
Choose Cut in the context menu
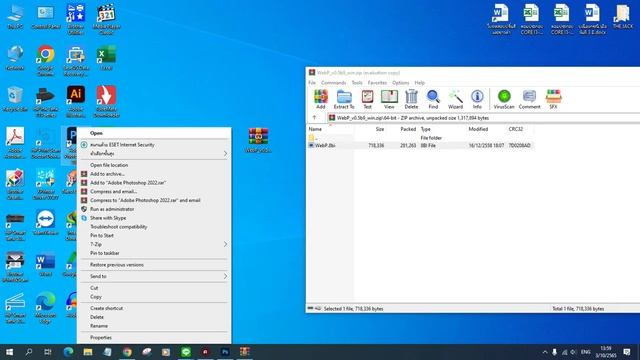[154, 288]
